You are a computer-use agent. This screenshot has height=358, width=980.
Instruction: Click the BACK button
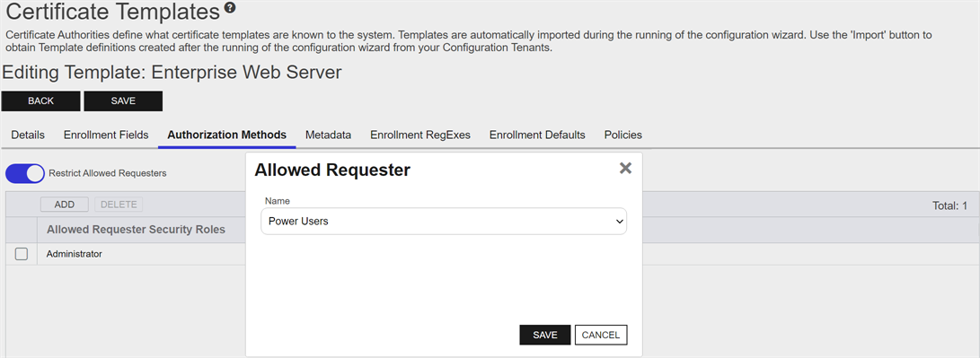click(40, 101)
